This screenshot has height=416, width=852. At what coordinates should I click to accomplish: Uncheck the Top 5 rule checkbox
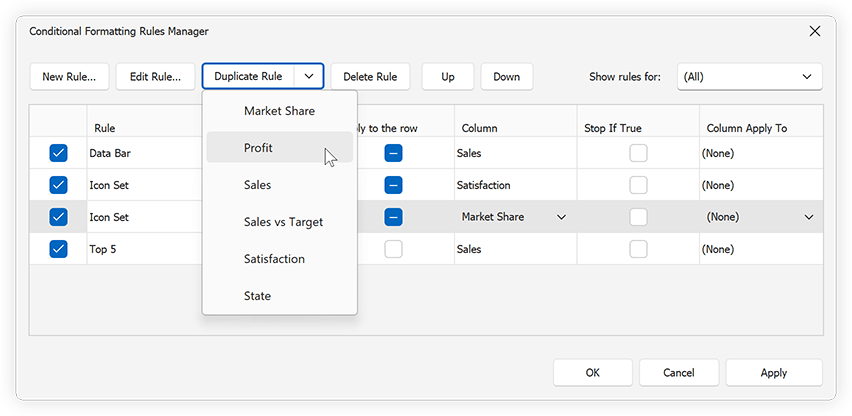58,249
